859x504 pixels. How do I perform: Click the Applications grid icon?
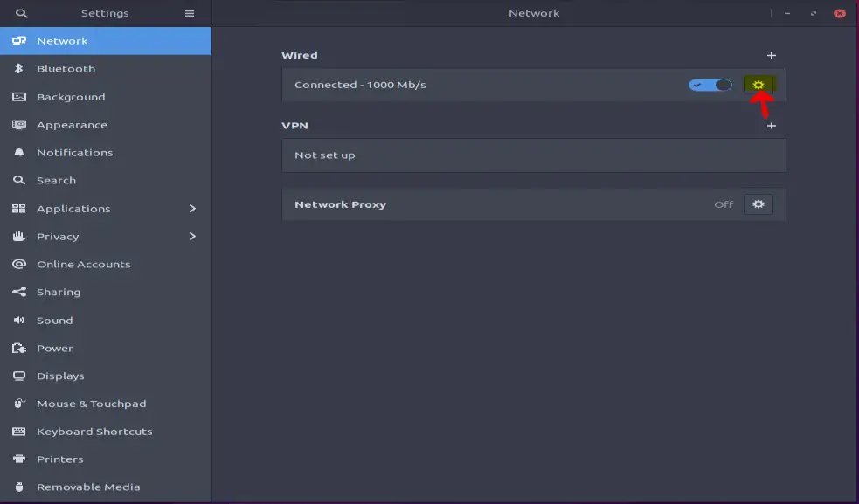(x=19, y=208)
